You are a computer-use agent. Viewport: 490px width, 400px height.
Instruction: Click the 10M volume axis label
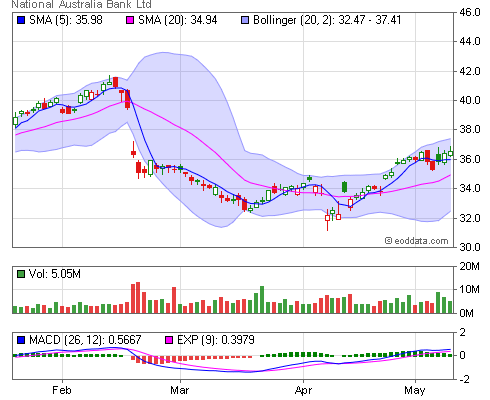click(469, 289)
